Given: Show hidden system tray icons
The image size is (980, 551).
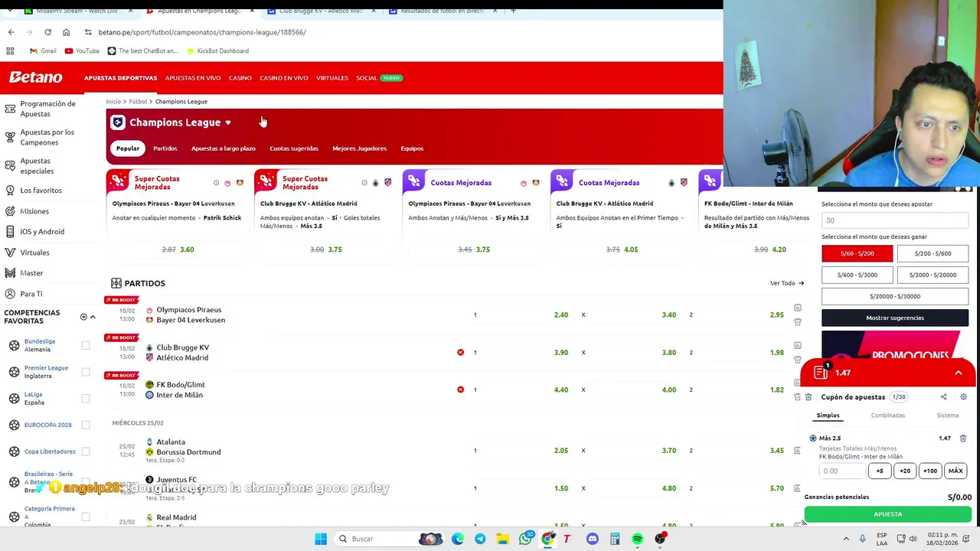Looking at the screenshot, I should pos(847,539).
